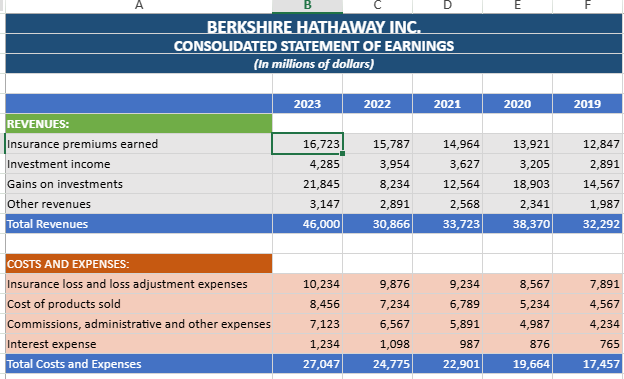Select the Insurance premiums earned label
The height and width of the screenshot is (379, 624).
pyautogui.click(x=139, y=144)
